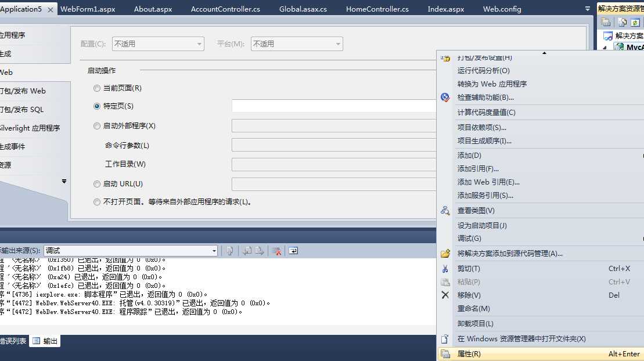Click the source control icon beside 将解决方案添加到源代码管理

pos(445,254)
